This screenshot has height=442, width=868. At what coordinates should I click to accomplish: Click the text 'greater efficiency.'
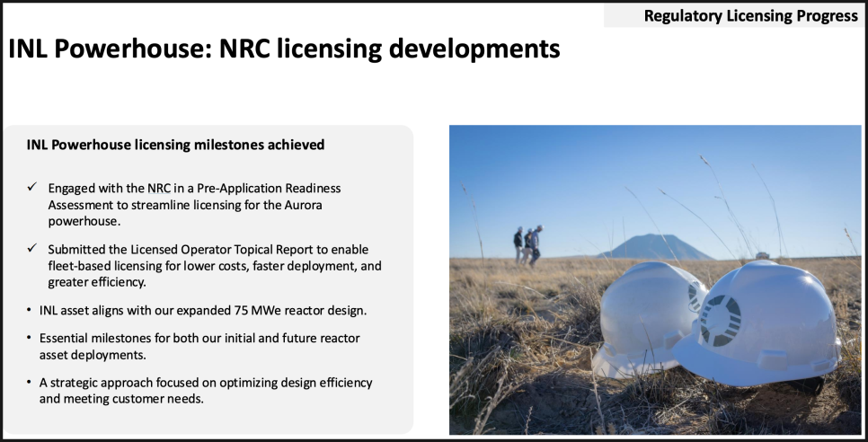tap(97, 282)
